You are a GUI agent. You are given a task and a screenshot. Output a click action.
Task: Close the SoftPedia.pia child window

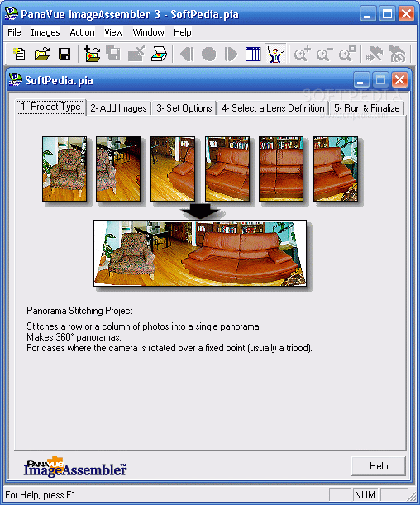399,79
